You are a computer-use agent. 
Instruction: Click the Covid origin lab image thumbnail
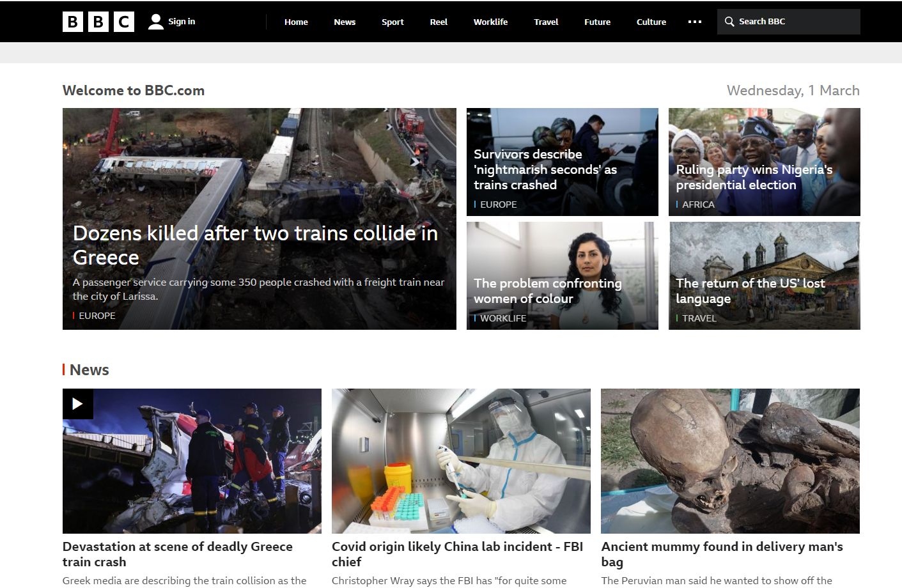(461, 461)
